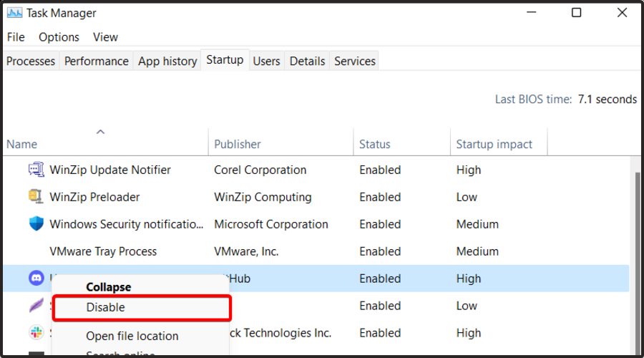Image resolution: width=644 pixels, height=358 pixels.
Task: Sort list by Publisher column header
Action: click(238, 144)
